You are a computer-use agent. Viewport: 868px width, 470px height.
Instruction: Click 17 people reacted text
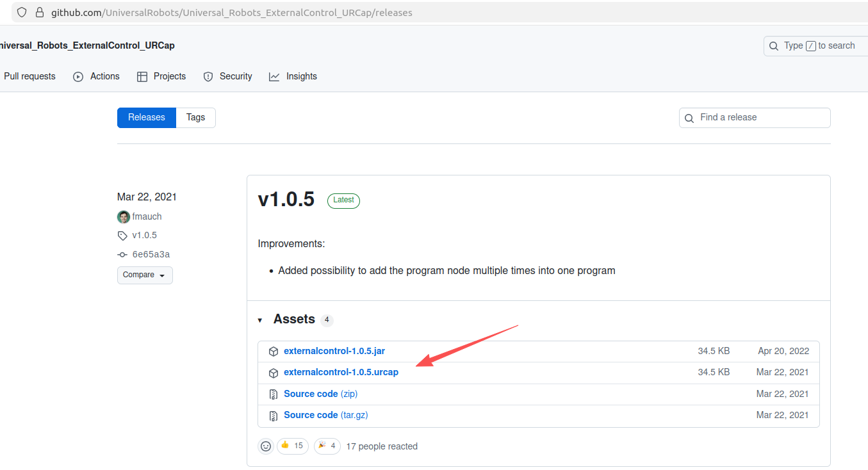click(382, 446)
